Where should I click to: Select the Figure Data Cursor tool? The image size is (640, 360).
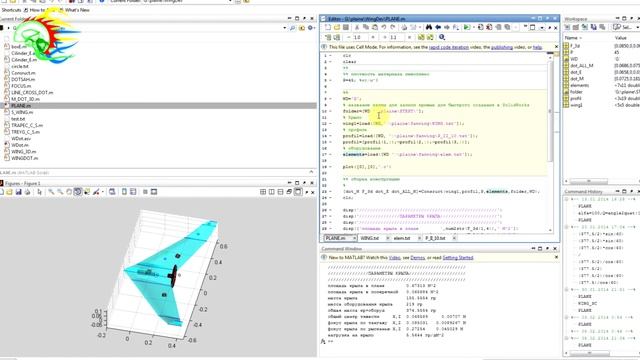(x=87, y=192)
